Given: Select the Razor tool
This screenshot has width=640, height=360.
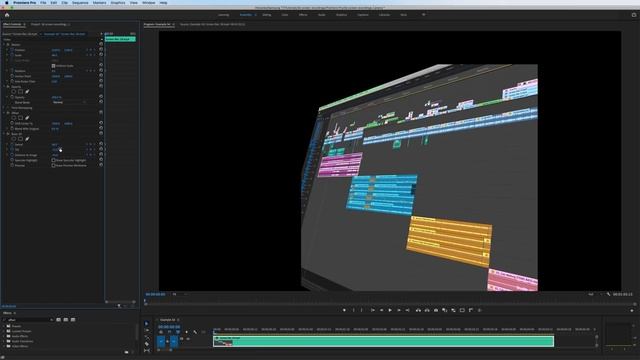Looking at the screenshot, I should (x=147, y=344).
